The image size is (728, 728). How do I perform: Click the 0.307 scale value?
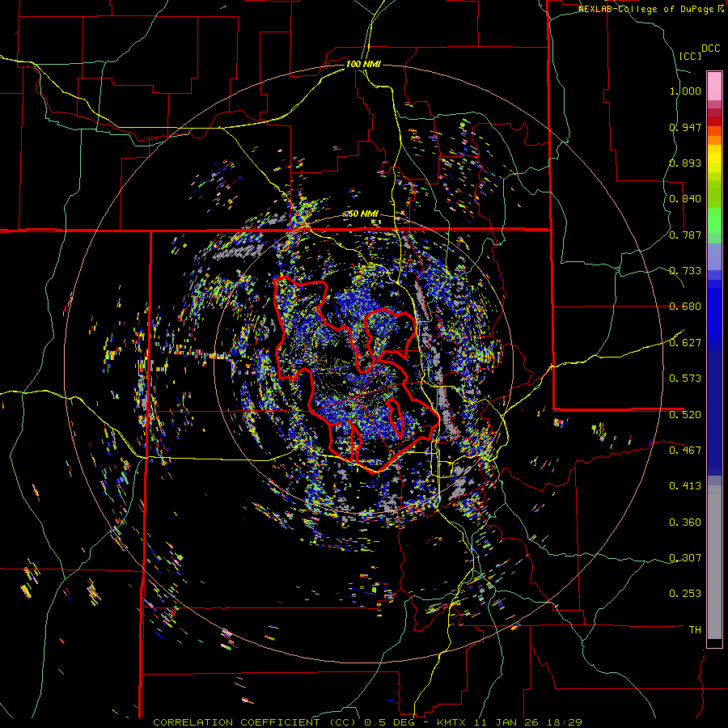[x=685, y=558]
